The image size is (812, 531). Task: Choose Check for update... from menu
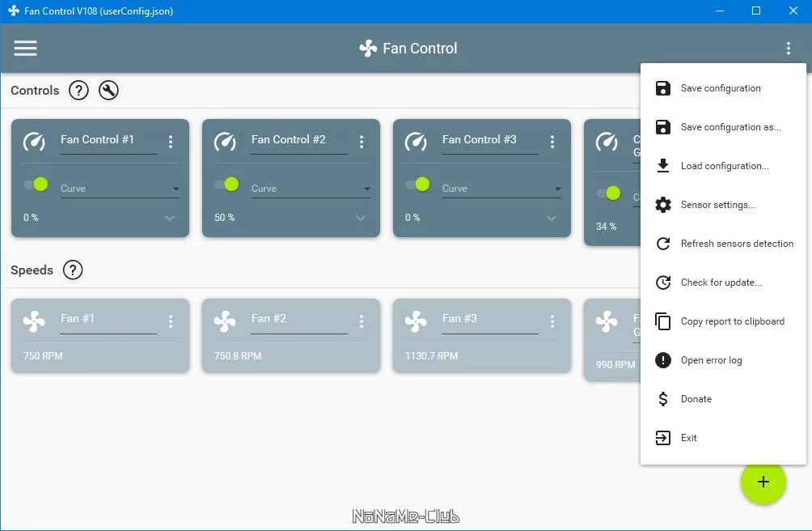pos(723,282)
